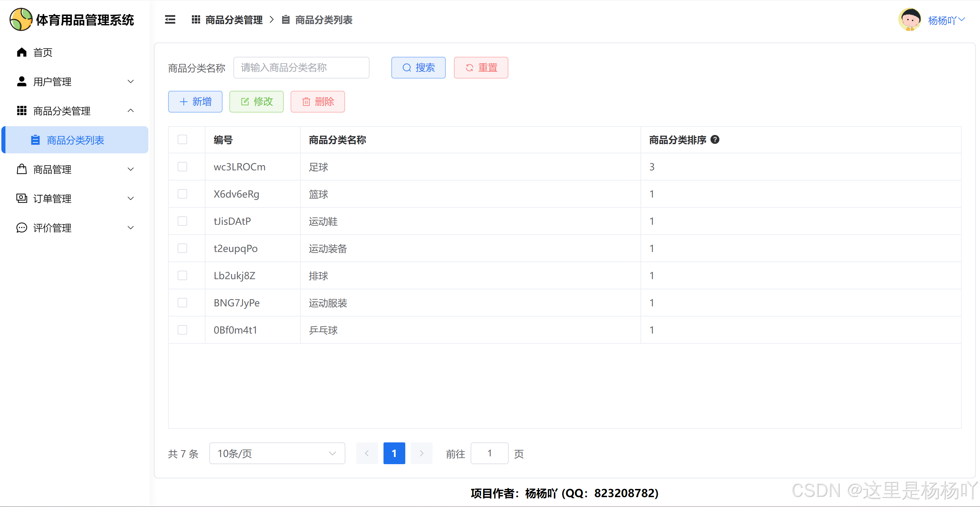The width and height of the screenshot is (980, 507).
Task: Focus the 前往 page jump input
Action: coord(489,453)
